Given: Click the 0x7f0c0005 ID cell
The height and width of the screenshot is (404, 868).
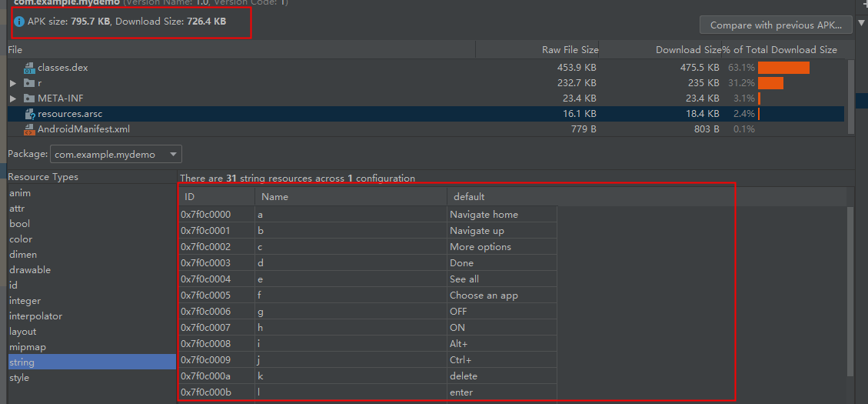Looking at the screenshot, I should (217, 295).
